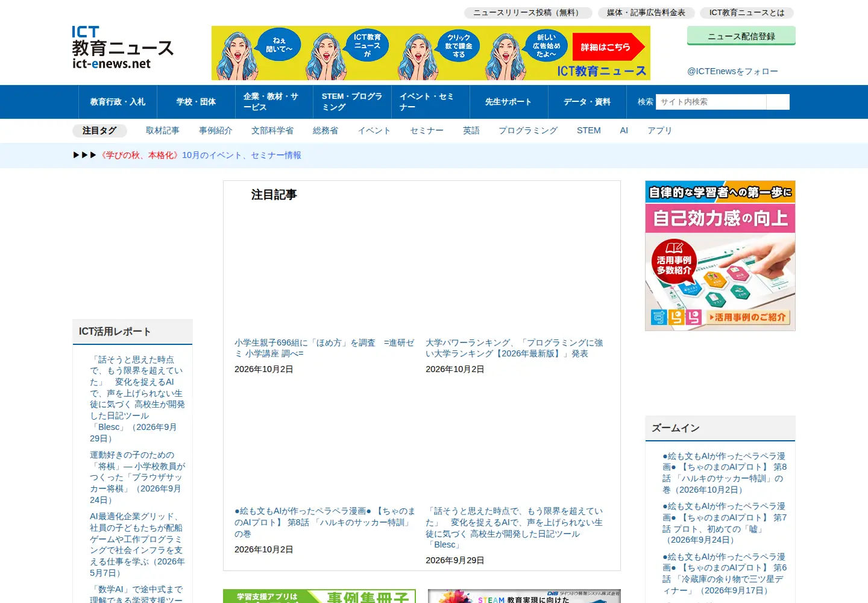The width and height of the screenshot is (868, 603).
Task: Click the 学習支援アプリ 事例集冊子 banner
Action: (x=319, y=596)
